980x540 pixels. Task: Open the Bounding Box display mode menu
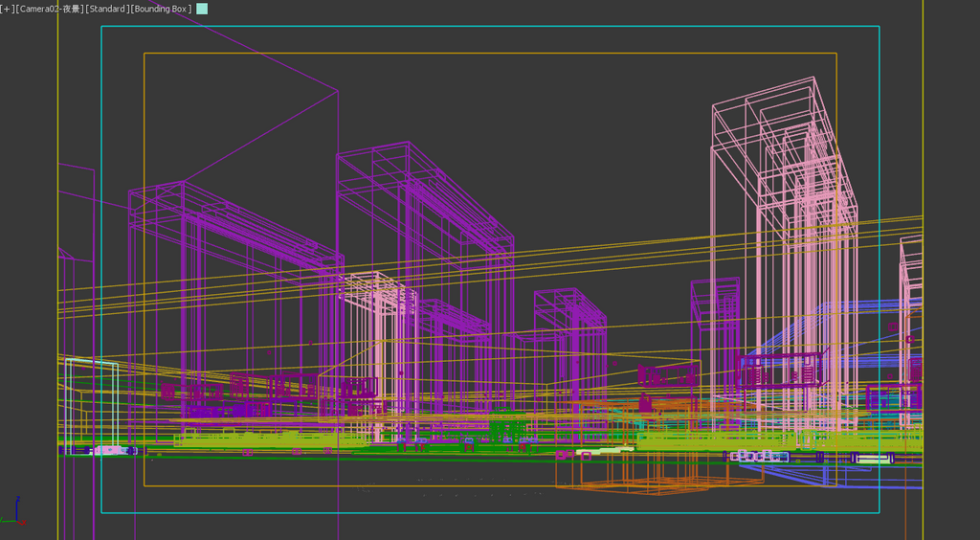point(161,9)
